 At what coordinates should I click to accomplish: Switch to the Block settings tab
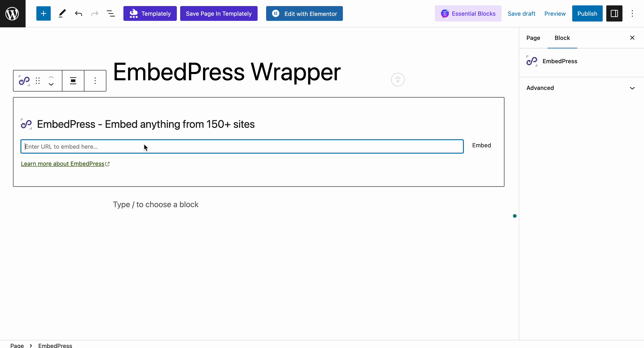563,38
